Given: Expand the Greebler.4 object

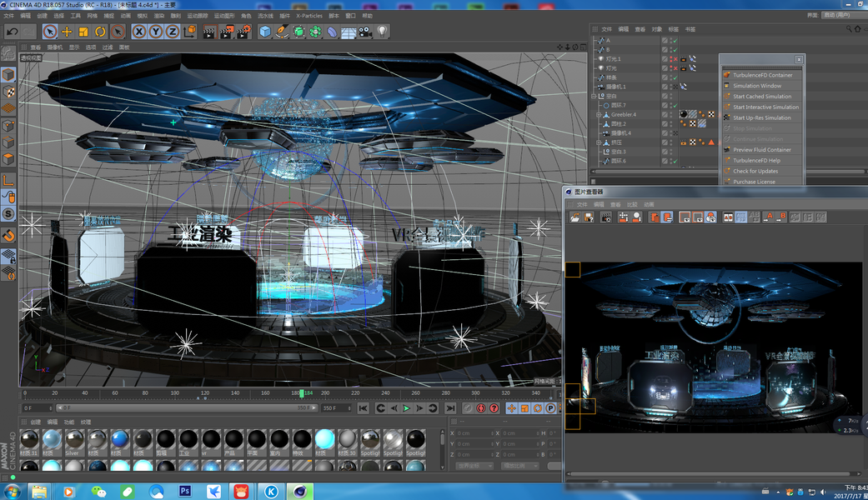Looking at the screenshot, I should click(x=599, y=115).
